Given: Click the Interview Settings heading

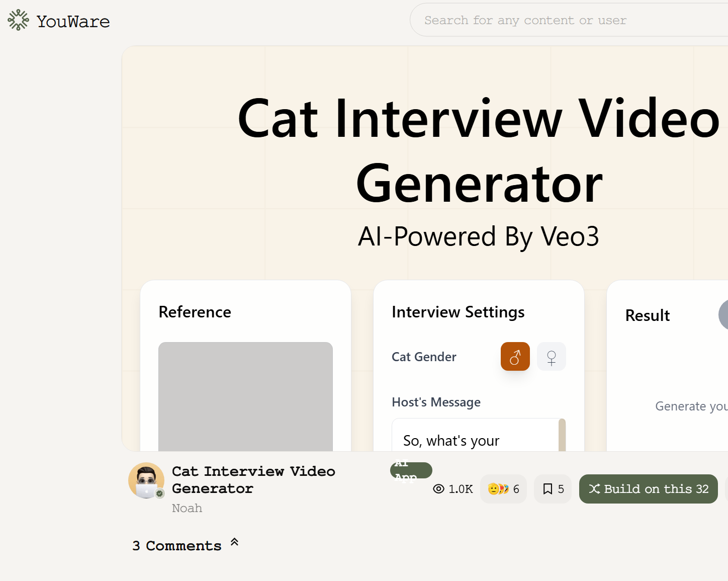Looking at the screenshot, I should point(458,312).
